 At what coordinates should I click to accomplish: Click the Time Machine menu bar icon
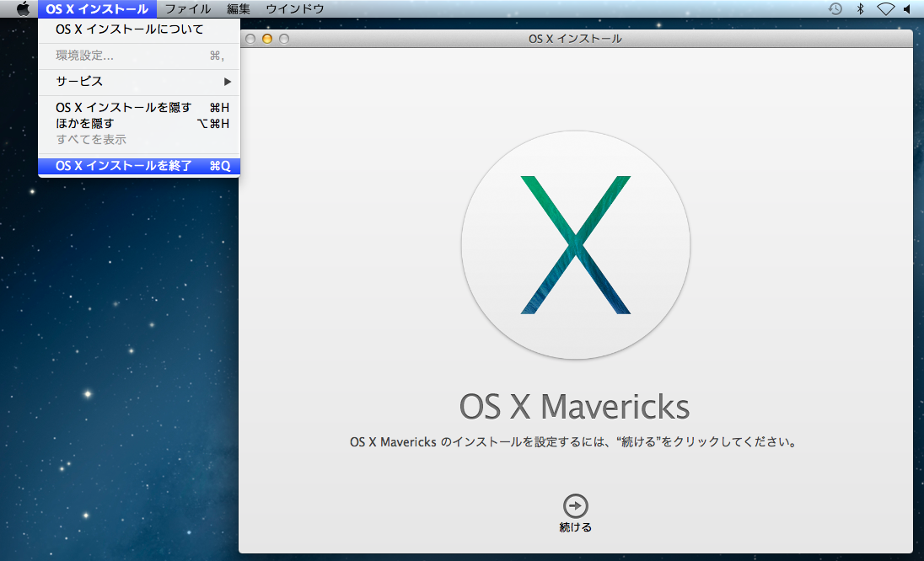click(x=835, y=8)
